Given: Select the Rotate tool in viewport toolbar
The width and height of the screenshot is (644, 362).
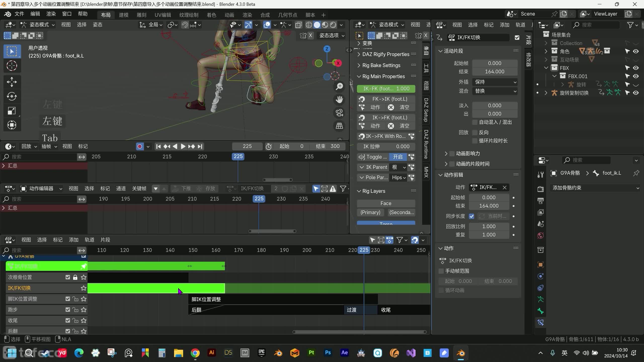Looking at the screenshot, I should pos(12,96).
